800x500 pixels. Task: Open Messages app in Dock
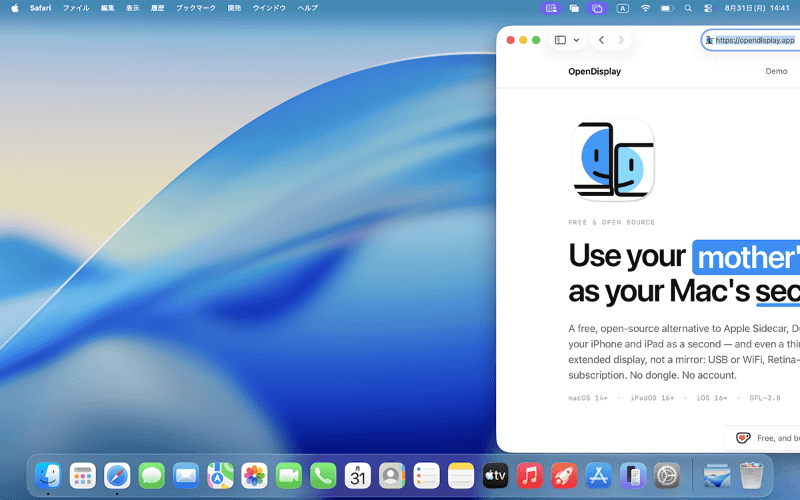[x=152, y=476]
